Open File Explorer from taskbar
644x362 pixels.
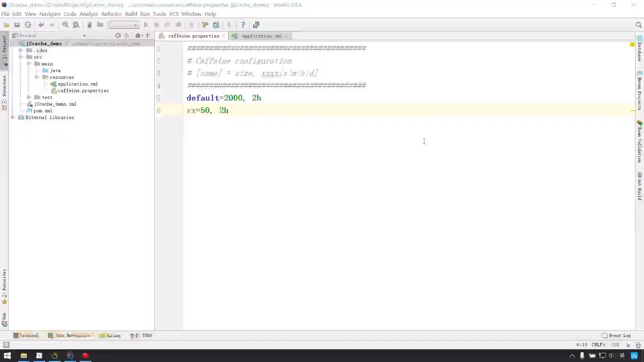[23, 356]
